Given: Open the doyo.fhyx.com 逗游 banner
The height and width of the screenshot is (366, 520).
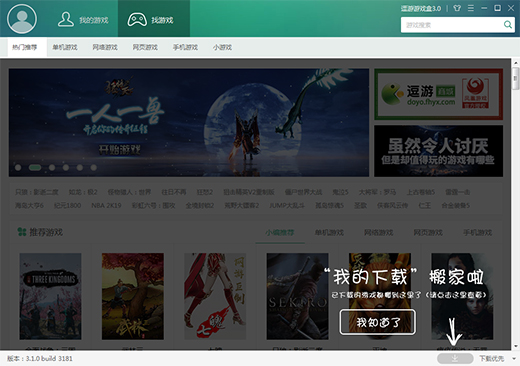Looking at the screenshot, I should (438, 94).
